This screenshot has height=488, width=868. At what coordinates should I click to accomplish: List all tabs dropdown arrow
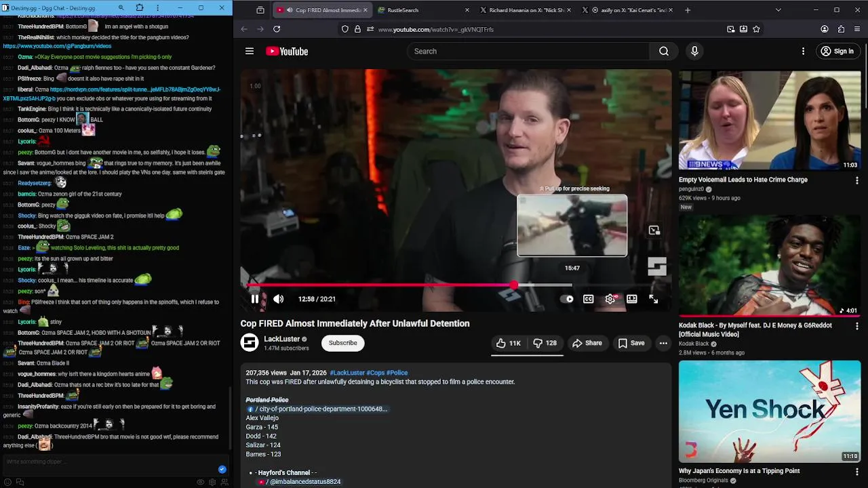click(x=778, y=10)
